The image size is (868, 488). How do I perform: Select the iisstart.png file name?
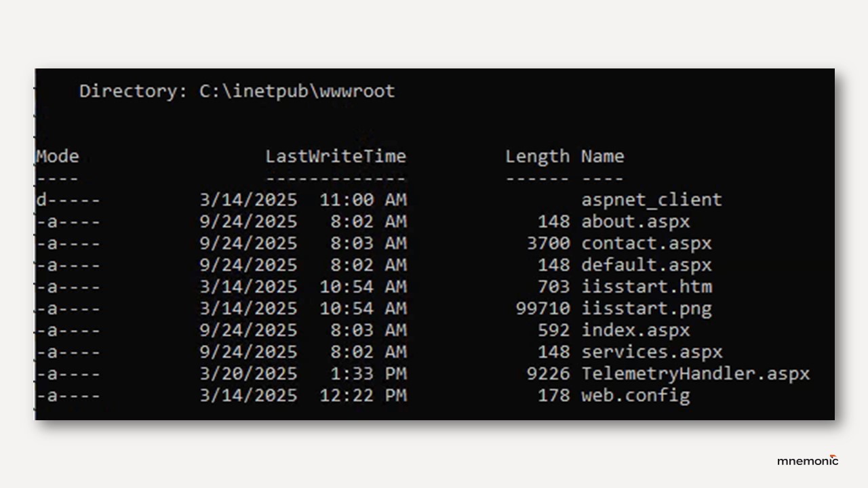click(x=646, y=308)
